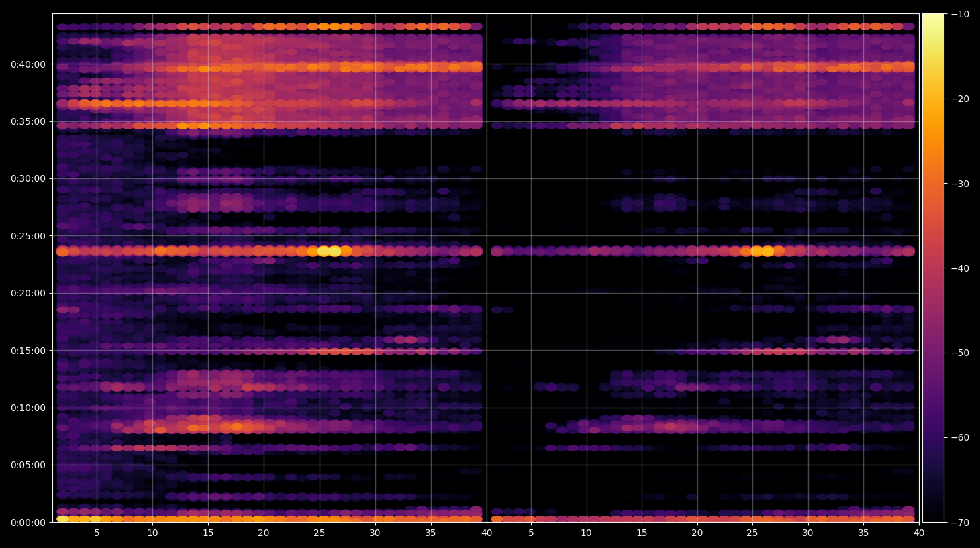Click the 0:35:00 time axis label
Screen dimensions: 980x548
[x=28, y=121]
